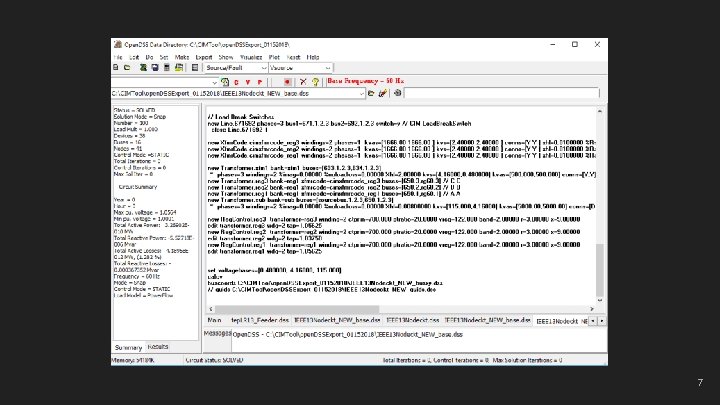Click the 'Circuit Summary' heading

pos(138,187)
